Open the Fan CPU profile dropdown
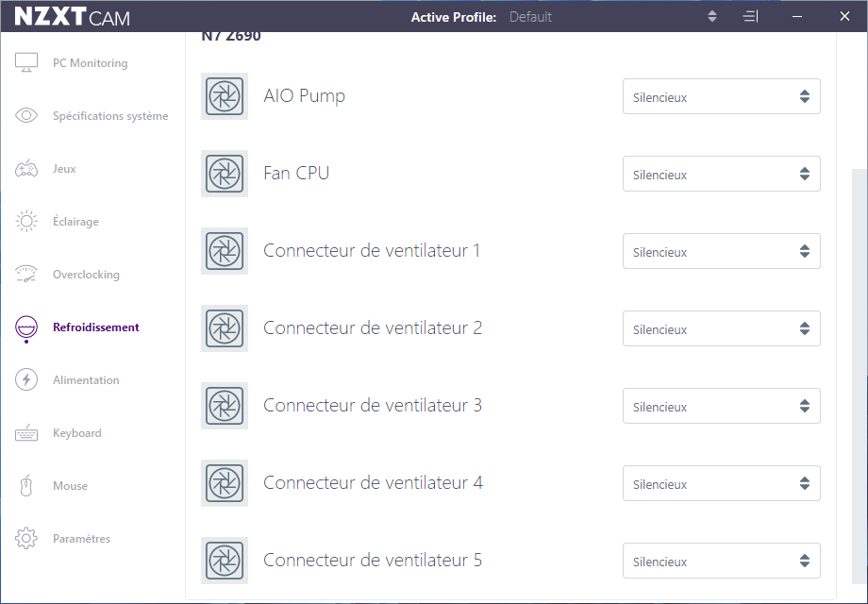The image size is (868, 604). [x=722, y=174]
